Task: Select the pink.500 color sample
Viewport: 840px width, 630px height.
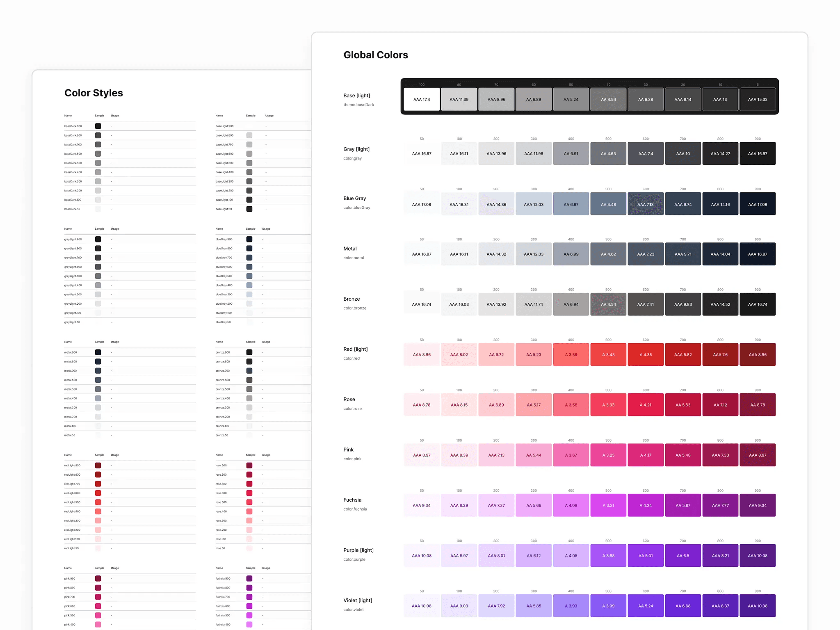Action: [x=98, y=615]
